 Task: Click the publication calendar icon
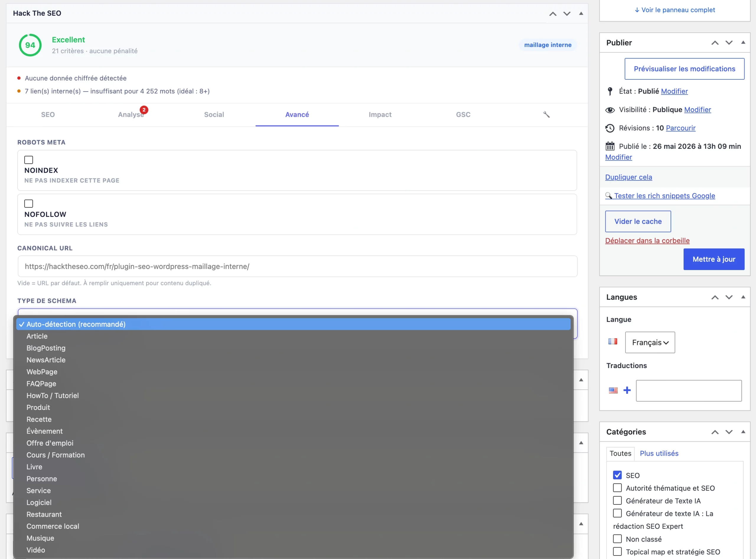(x=610, y=146)
